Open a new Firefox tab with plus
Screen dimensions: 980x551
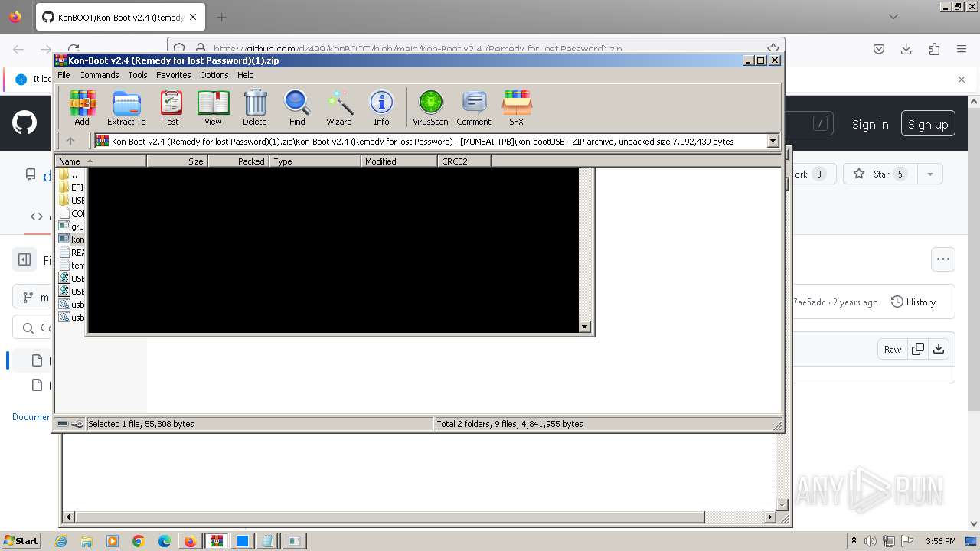[222, 17]
